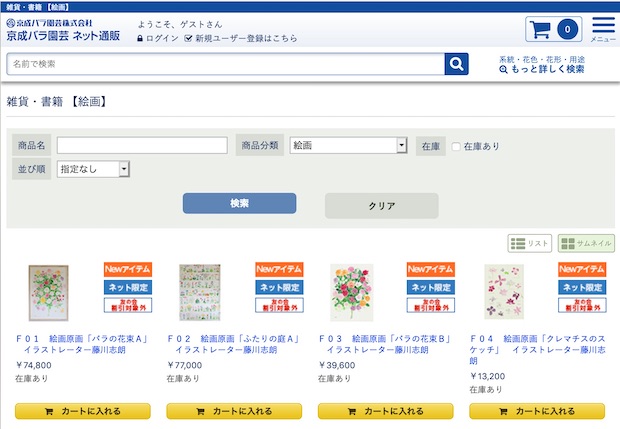This screenshot has height=429, width=620.
Task: Click the 友の会割引対象外 badge on F01
Action: (x=128, y=305)
